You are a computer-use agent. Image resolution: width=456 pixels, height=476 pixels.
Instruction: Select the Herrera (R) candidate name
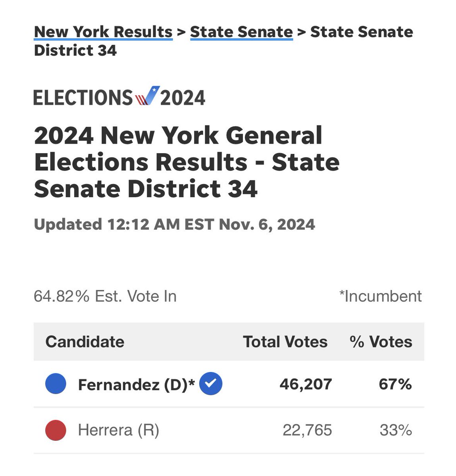pyautogui.click(x=119, y=430)
